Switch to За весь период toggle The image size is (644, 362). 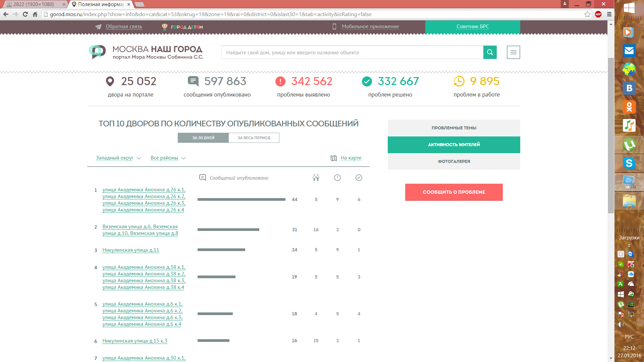[x=254, y=138]
